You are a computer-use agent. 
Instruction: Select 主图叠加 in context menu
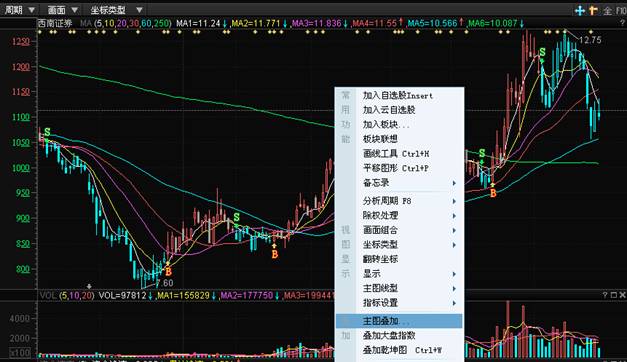point(400,321)
